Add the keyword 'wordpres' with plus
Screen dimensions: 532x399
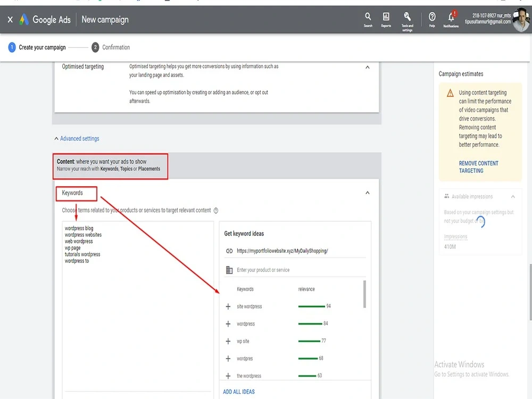pyautogui.click(x=228, y=358)
